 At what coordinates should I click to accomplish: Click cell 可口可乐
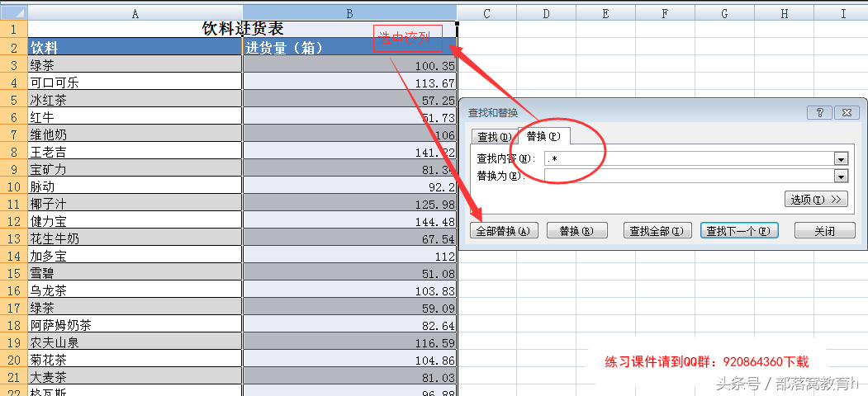tap(135, 82)
